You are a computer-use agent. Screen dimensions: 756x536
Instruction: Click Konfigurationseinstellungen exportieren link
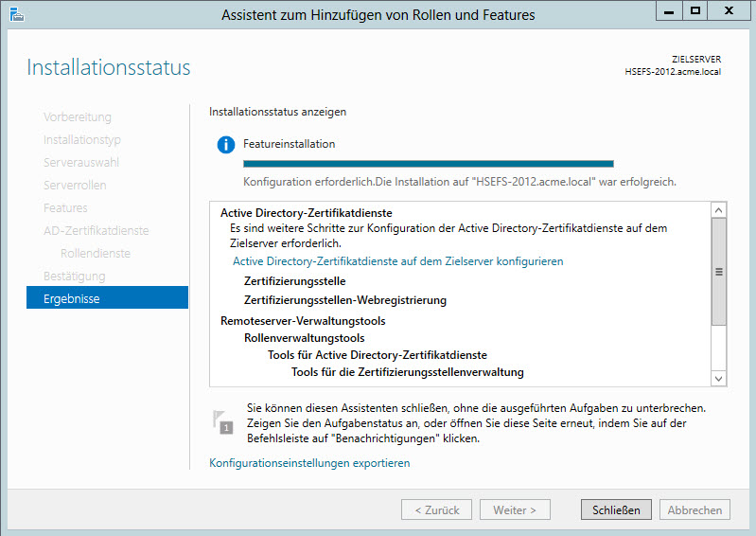tap(309, 463)
